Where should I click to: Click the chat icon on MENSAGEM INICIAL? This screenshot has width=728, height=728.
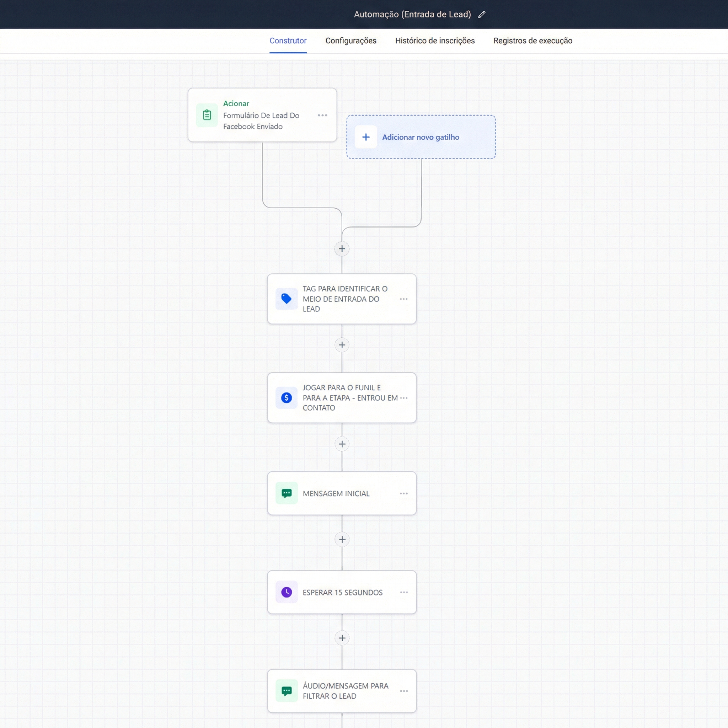click(x=287, y=493)
